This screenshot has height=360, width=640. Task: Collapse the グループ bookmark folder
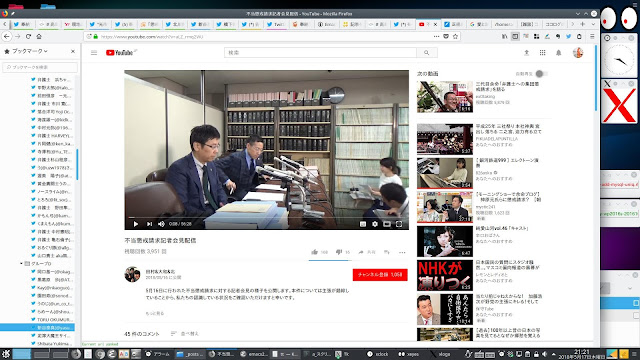click(x=21, y=264)
